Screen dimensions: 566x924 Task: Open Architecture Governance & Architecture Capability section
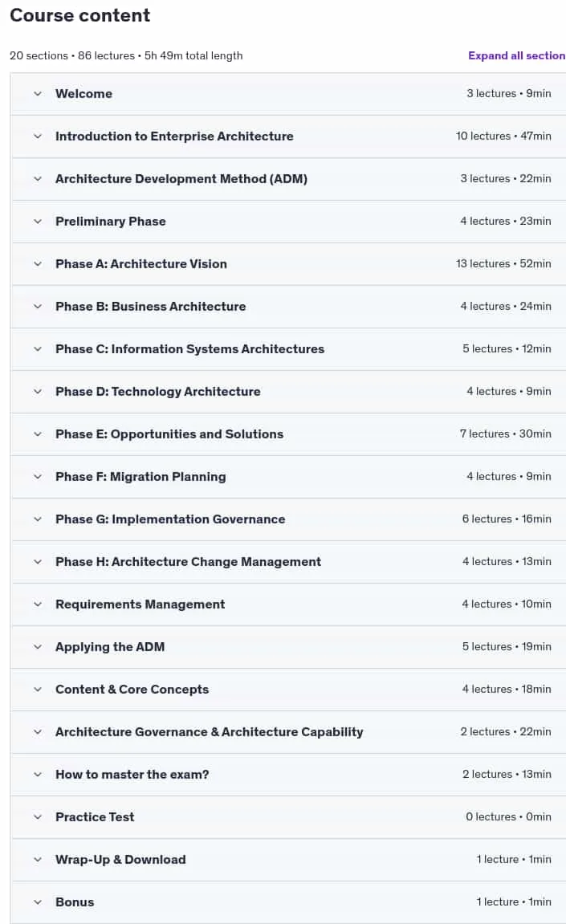(x=287, y=732)
